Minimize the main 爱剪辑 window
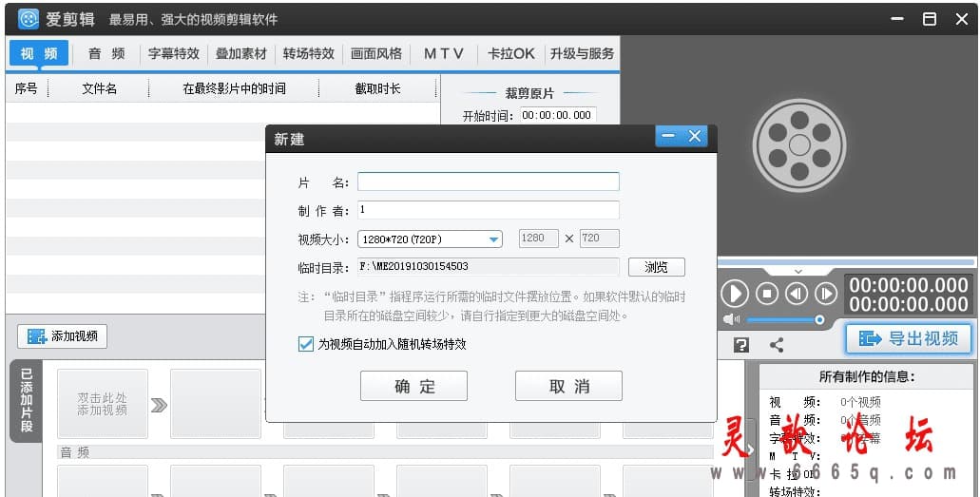 click(897, 19)
